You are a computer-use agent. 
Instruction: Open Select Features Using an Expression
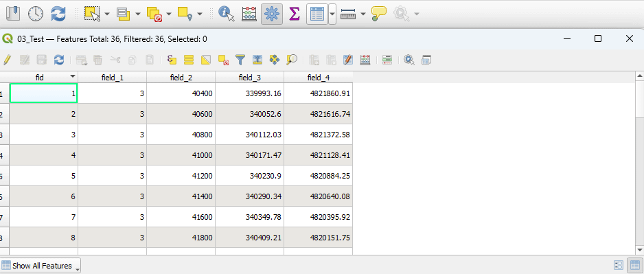172,60
